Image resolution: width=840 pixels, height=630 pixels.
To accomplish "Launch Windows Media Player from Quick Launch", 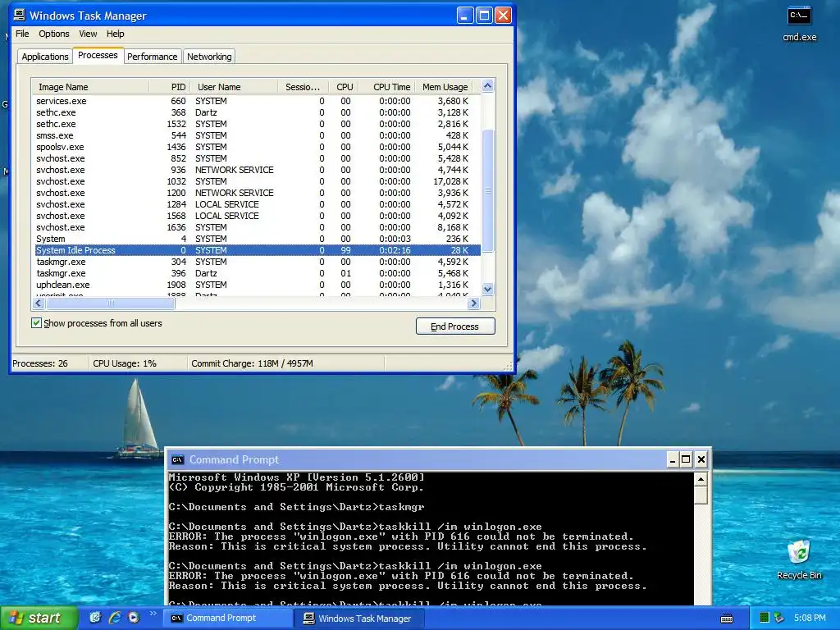I will (x=134, y=618).
